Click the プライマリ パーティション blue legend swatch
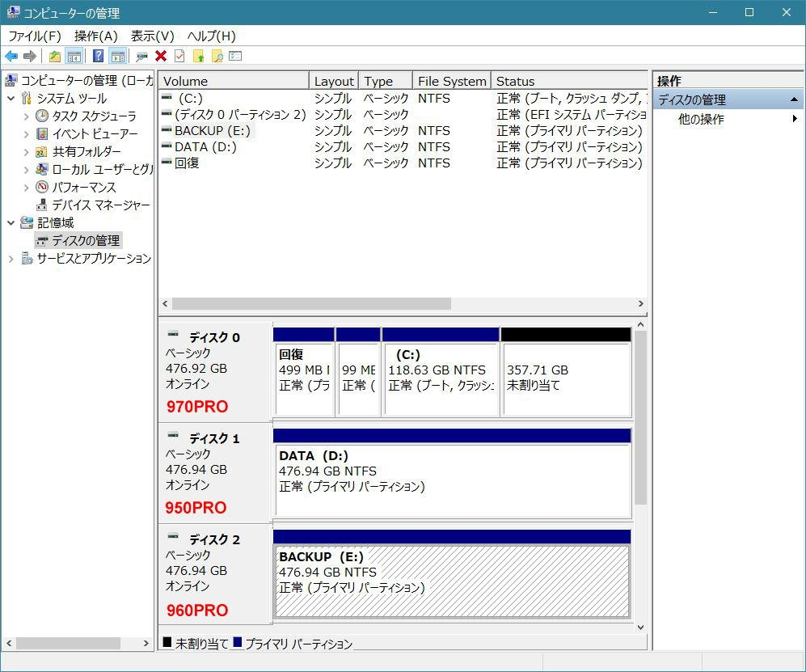Viewport: 806px width, 672px height. pyautogui.click(x=238, y=641)
